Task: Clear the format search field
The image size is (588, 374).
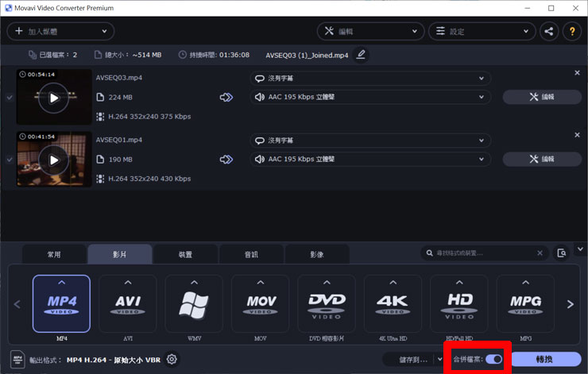Action: (540, 253)
